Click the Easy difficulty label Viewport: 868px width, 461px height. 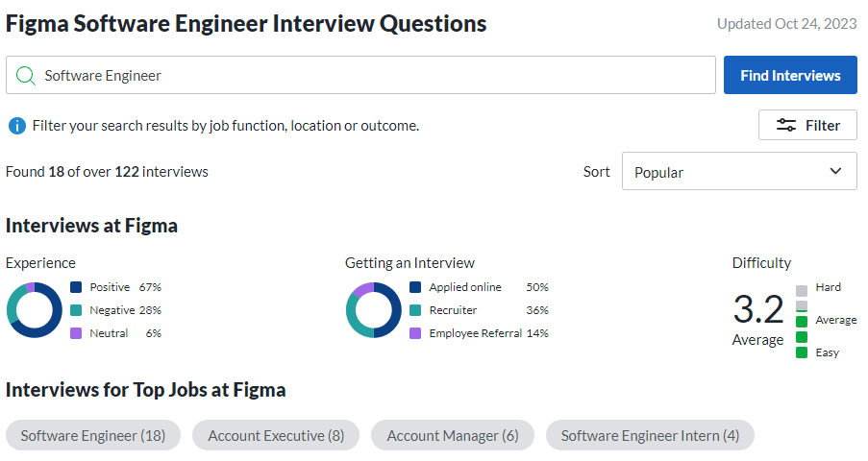[x=827, y=352]
